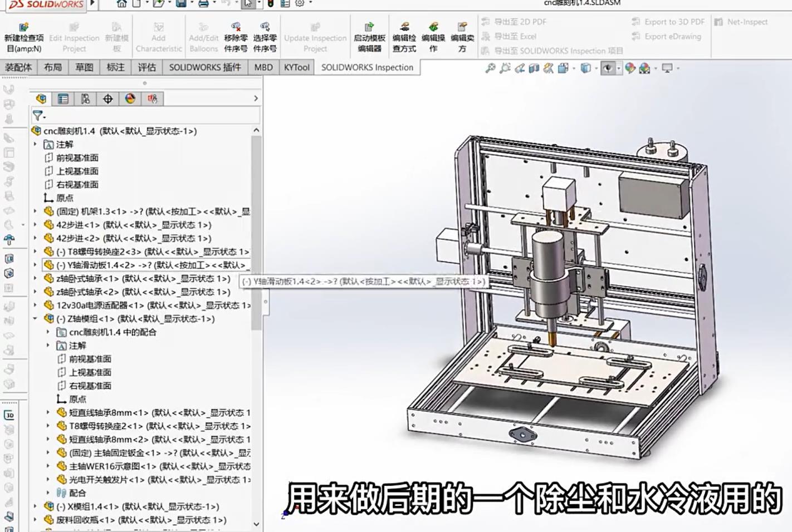Image resolution: width=792 pixels, height=532 pixels.
Task: Click the Select cursor tool in title toolbar
Action: click(x=248, y=3)
